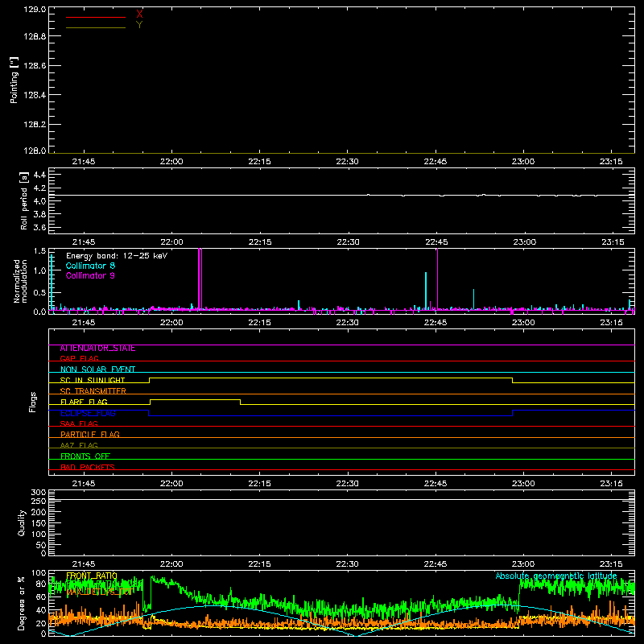Screen dimensions: 644x644
Task: Select the 'Collimator 8' legend entry
Action: click(x=90, y=266)
